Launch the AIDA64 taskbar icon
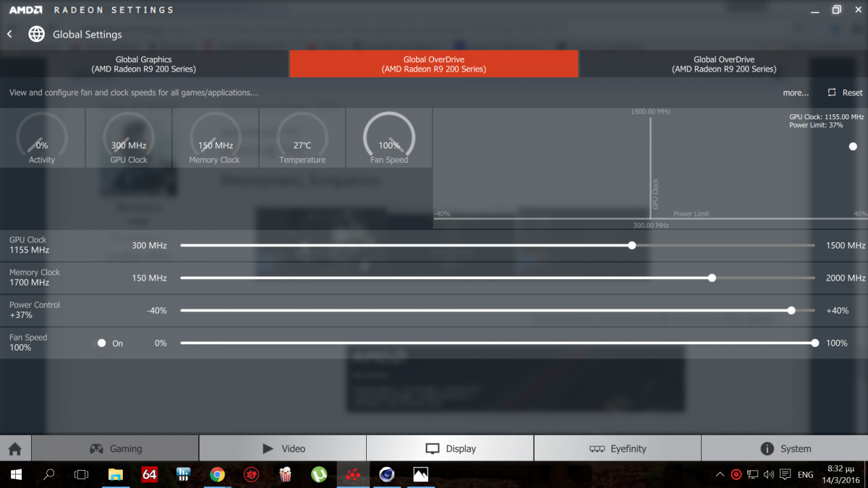Viewport: 868px width, 488px height. coord(150,475)
